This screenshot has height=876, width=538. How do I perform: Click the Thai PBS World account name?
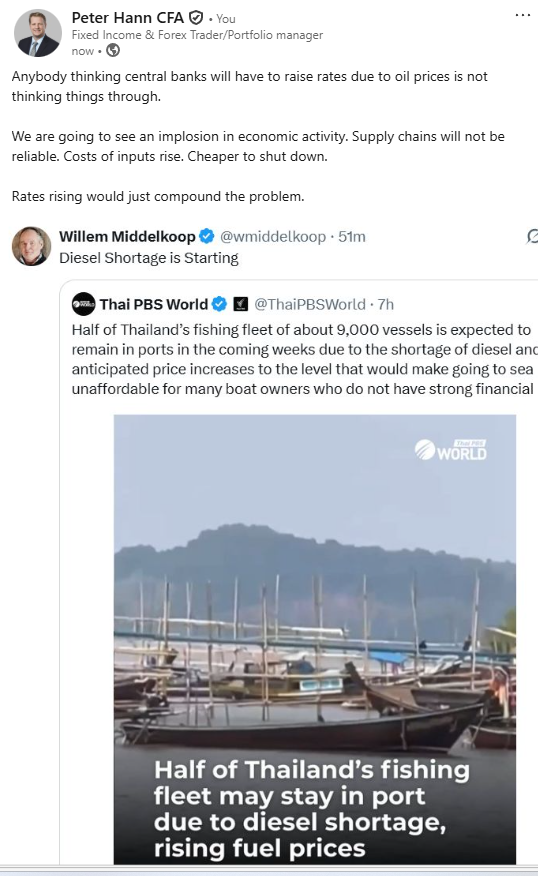pos(154,304)
